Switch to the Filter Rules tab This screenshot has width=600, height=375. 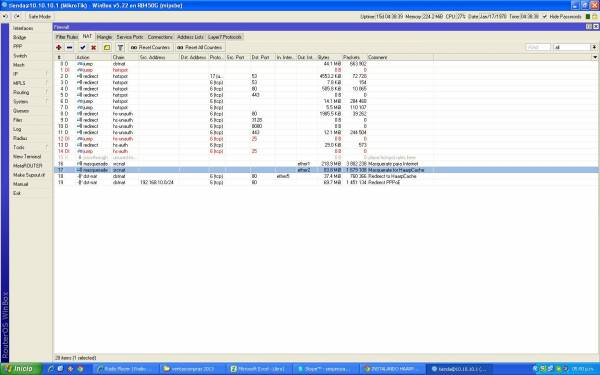point(67,37)
